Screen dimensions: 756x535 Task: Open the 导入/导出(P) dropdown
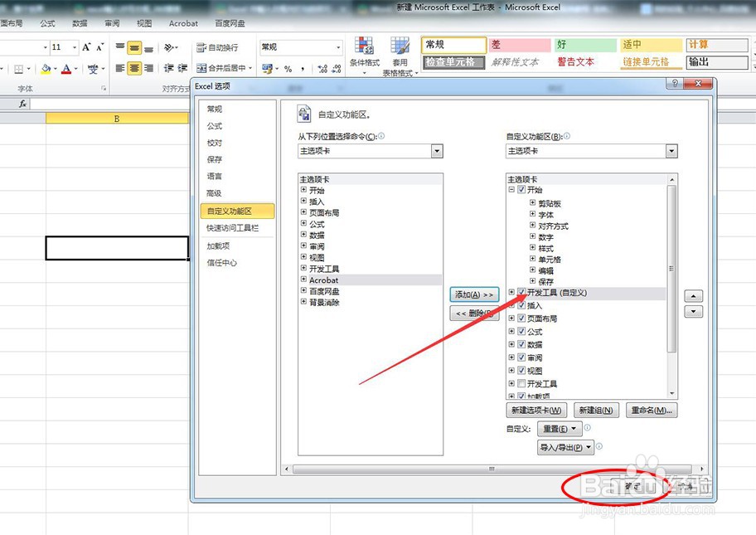(565, 447)
